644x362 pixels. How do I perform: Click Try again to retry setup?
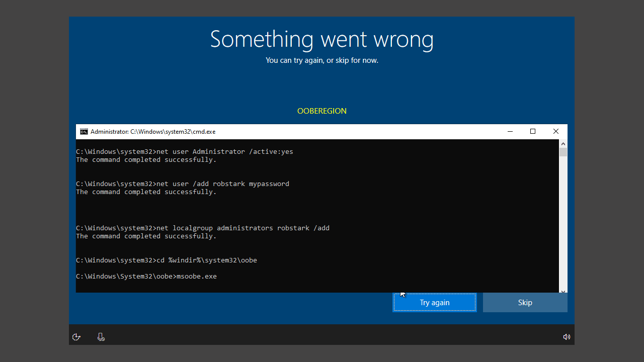[x=434, y=302]
